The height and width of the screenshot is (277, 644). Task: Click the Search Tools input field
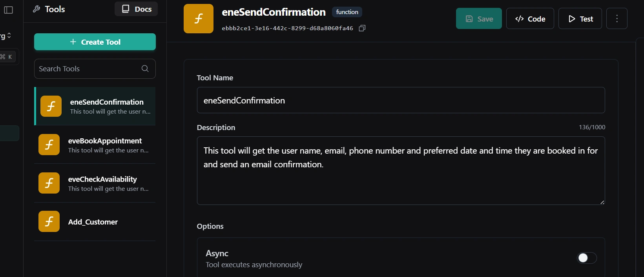point(88,69)
